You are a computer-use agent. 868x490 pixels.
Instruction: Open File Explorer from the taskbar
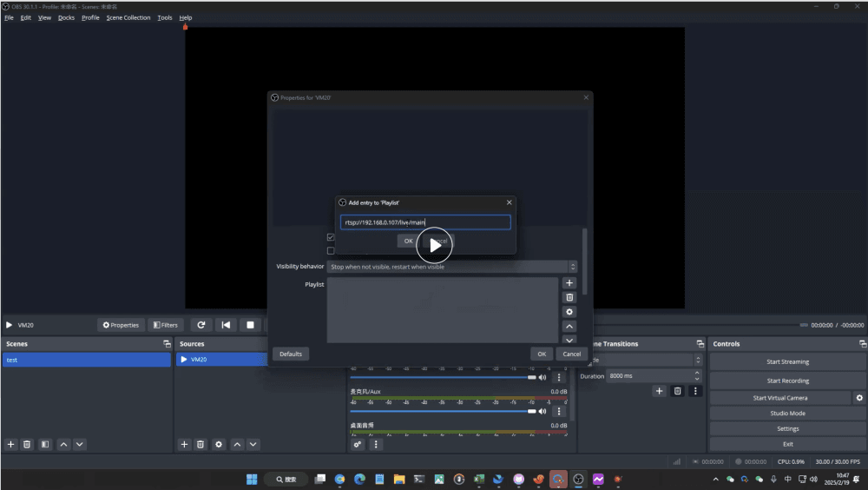pos(399,479)
